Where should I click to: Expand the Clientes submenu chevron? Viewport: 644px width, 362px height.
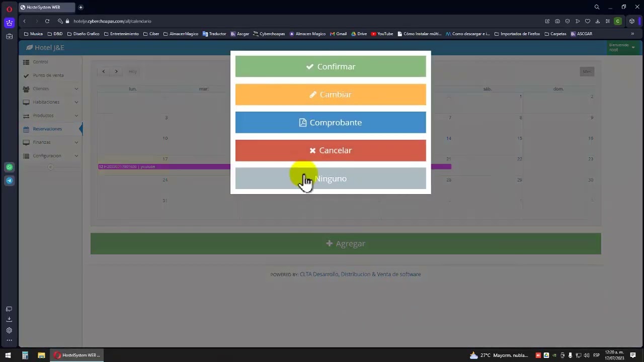76,88
